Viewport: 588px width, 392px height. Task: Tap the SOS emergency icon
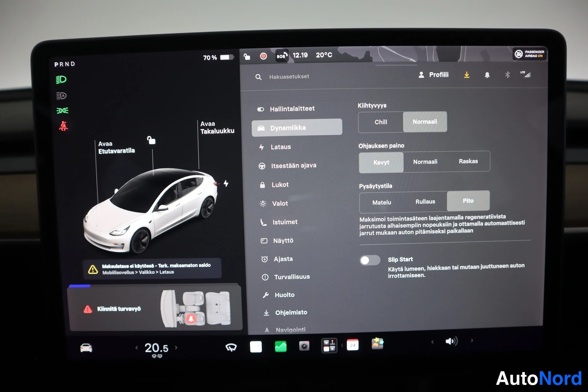point(282,56)
